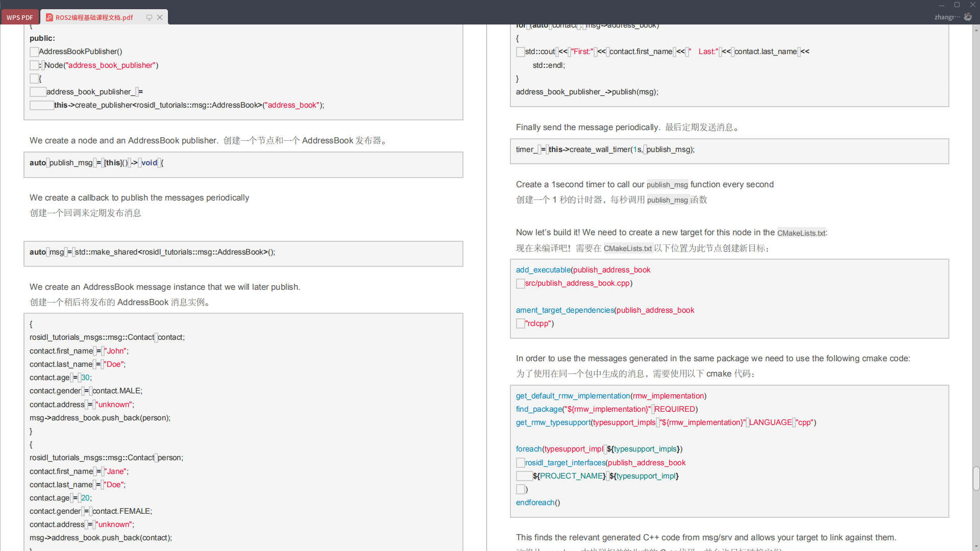Image resolution: width=980 pixels, height=551 pixels.
Task: Click the add_executable line in code block
Action: (583, 270)
